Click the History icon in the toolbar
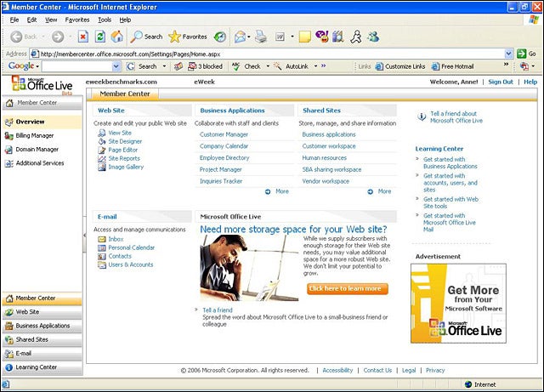 (x=219, y=37)
